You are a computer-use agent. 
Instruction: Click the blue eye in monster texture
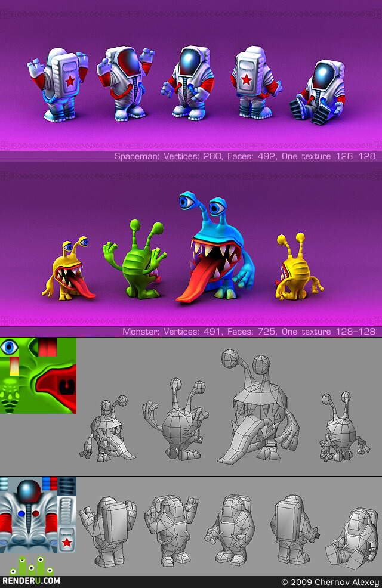click(10, 347)
